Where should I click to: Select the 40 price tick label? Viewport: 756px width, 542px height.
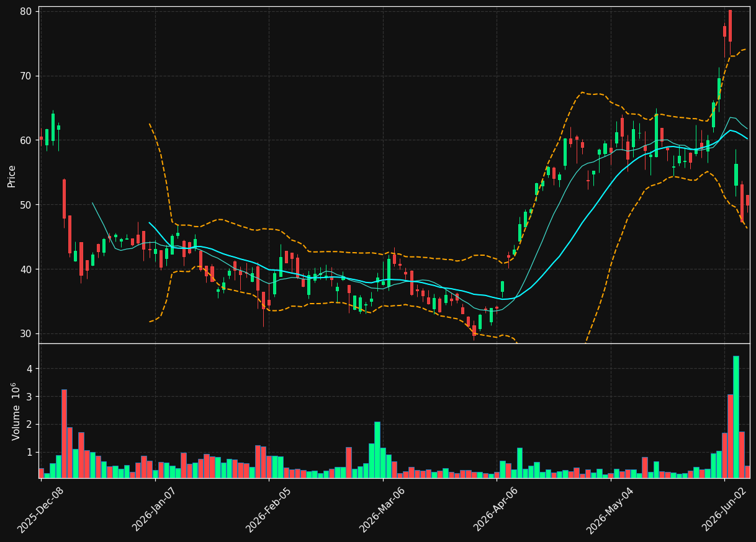point(25,269)
